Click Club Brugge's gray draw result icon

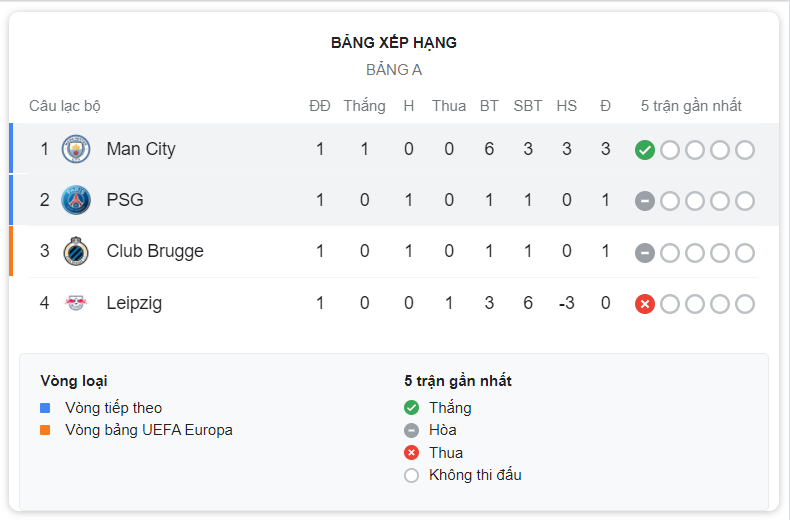coord(644,253)
